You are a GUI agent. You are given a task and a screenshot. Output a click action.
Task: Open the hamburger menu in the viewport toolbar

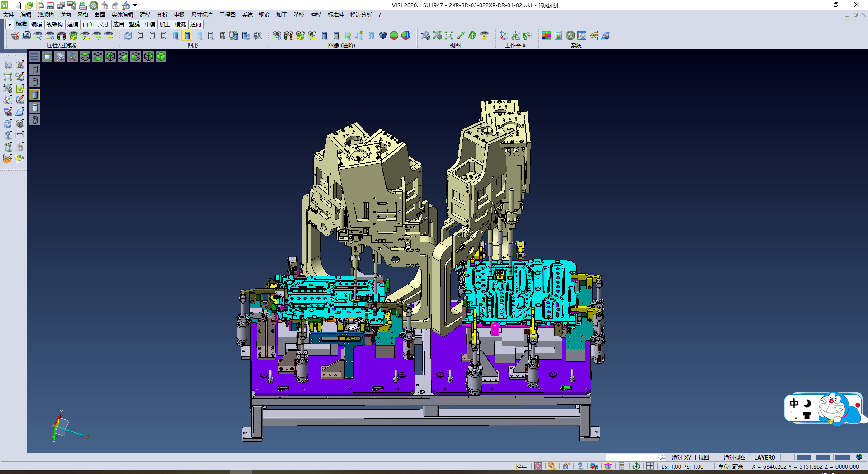coord(34,57)
